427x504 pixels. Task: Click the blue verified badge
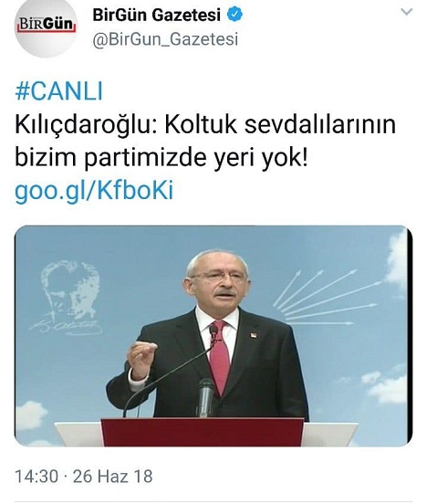pyautogui.click(x=235, y=15)
